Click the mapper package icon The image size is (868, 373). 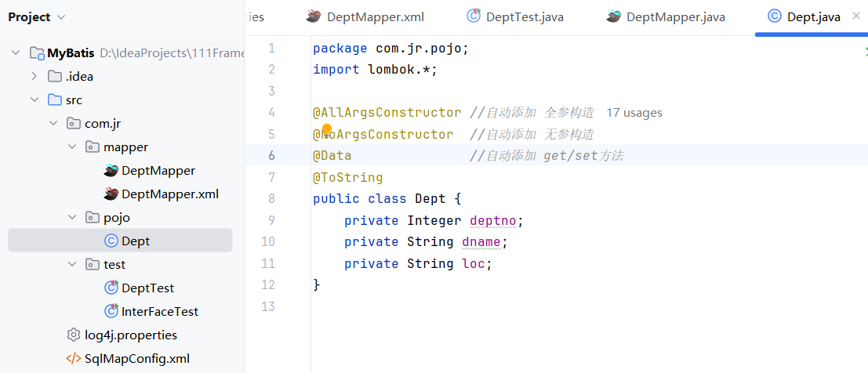point(93,147)
